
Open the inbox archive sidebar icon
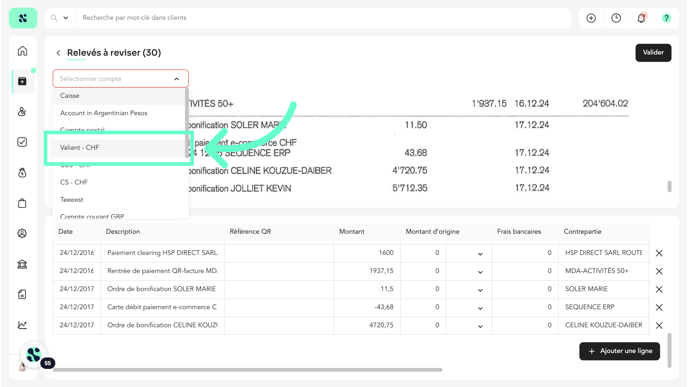coord(22,81)
